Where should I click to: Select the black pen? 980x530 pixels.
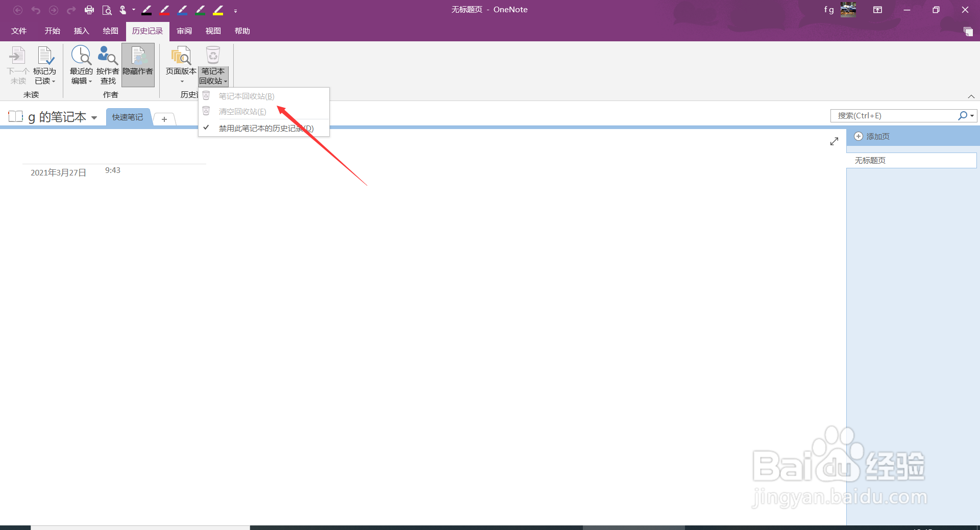(147, 10)
